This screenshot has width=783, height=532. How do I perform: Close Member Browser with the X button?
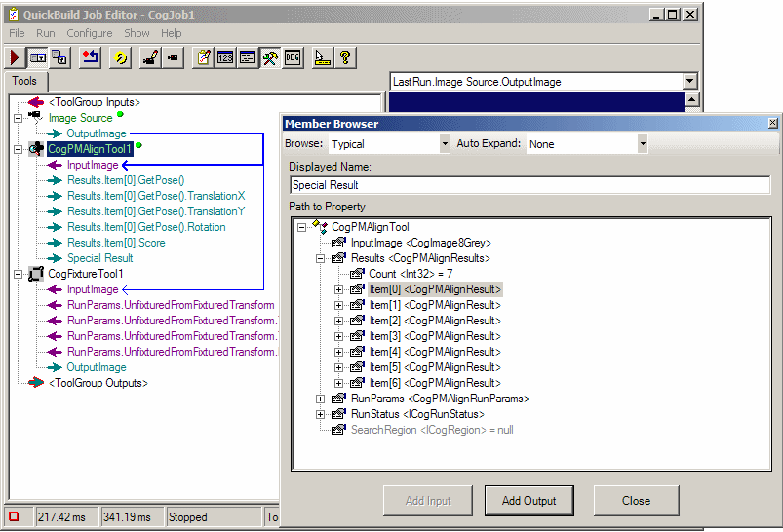(772, 123)
